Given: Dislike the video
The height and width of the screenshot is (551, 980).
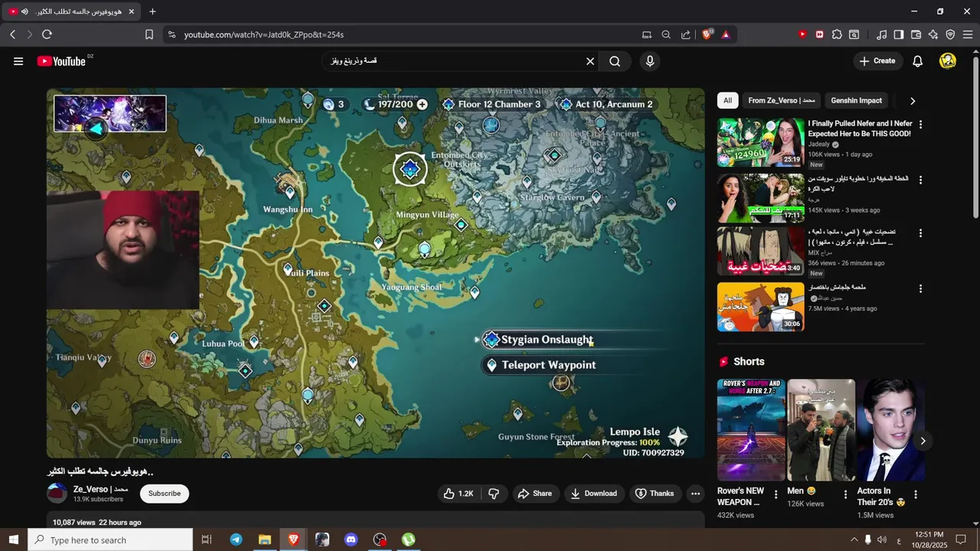Looking at the screenshot, I should click(494, 494).
